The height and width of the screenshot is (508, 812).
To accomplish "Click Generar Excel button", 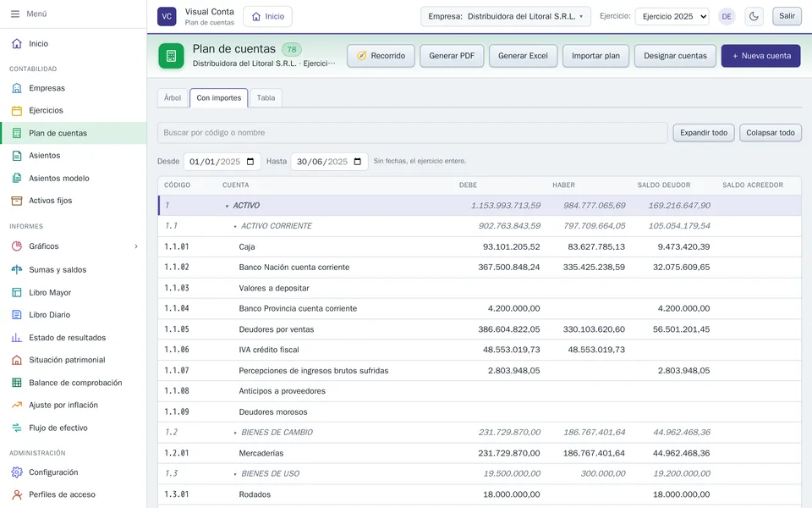I will 523,56.
